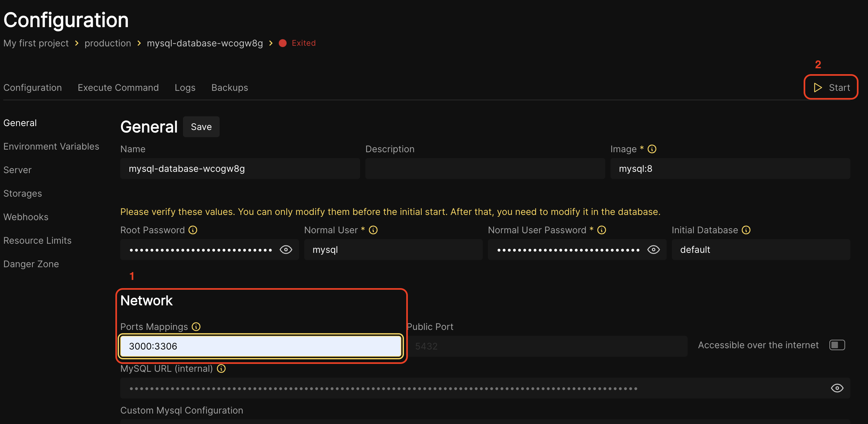The height and width of the screenshot is (424, 868).
Task: Go to the production breadcrumb link
Action: (108, 43)
